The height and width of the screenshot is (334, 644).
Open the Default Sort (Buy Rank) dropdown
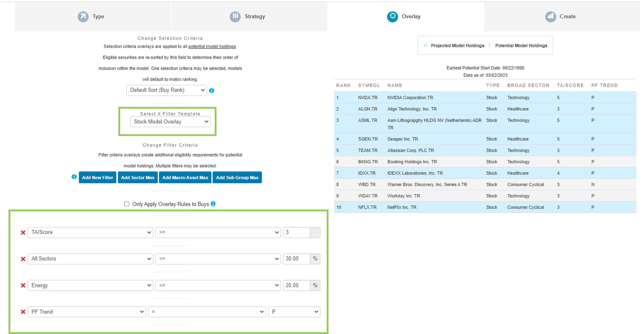click(x=166, y=90)
